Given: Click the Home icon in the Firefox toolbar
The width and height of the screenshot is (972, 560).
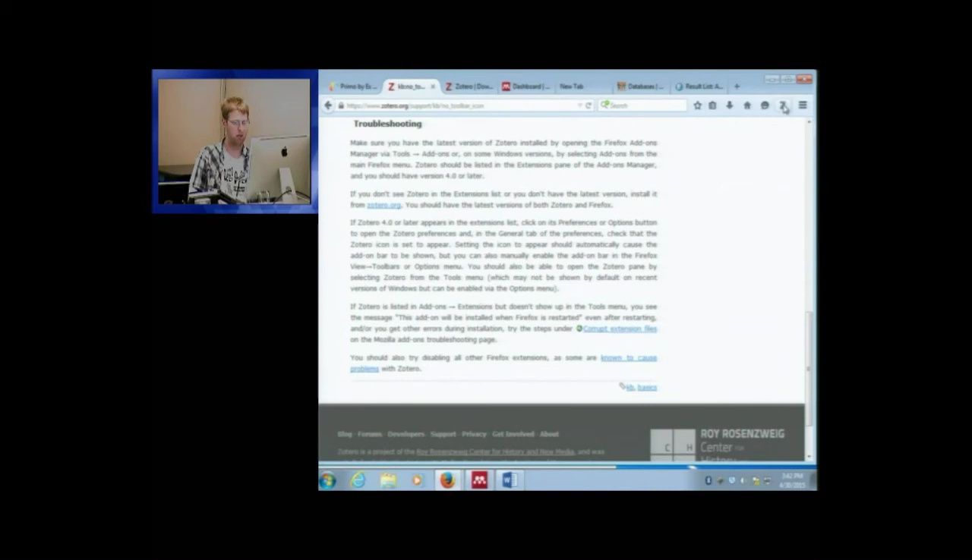Looking at the screenshot, I should pyautogui.click(x=747, y=105).
